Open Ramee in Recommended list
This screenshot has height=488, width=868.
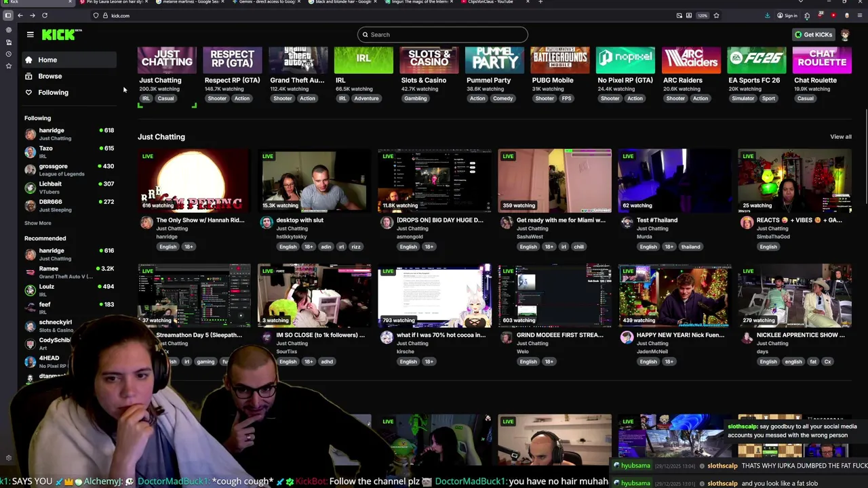[68, 272]
